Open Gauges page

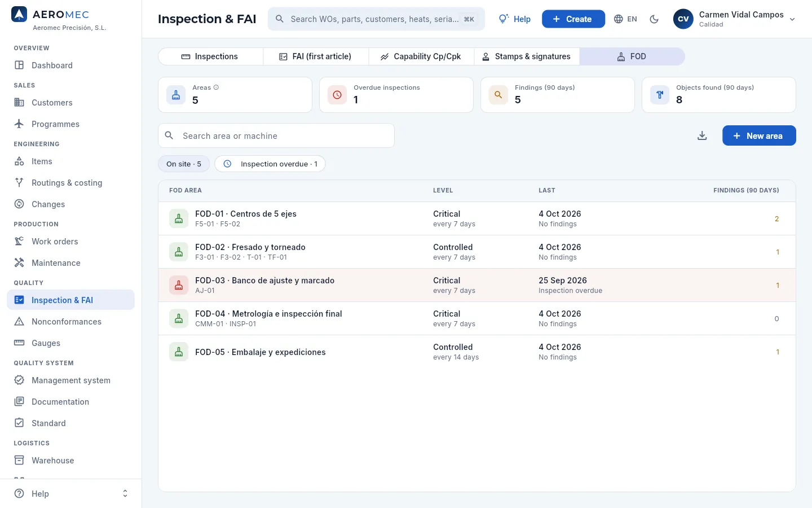click(x=70, y=343)
